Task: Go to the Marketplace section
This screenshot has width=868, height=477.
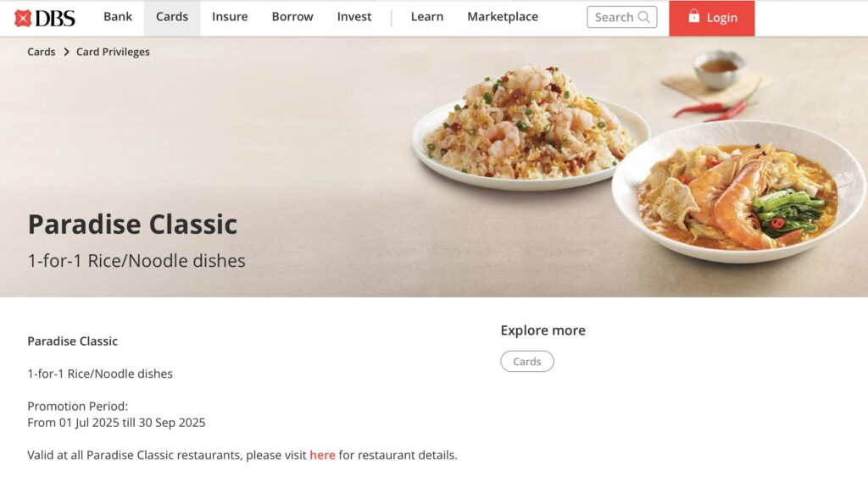Action: pos(503,17)
